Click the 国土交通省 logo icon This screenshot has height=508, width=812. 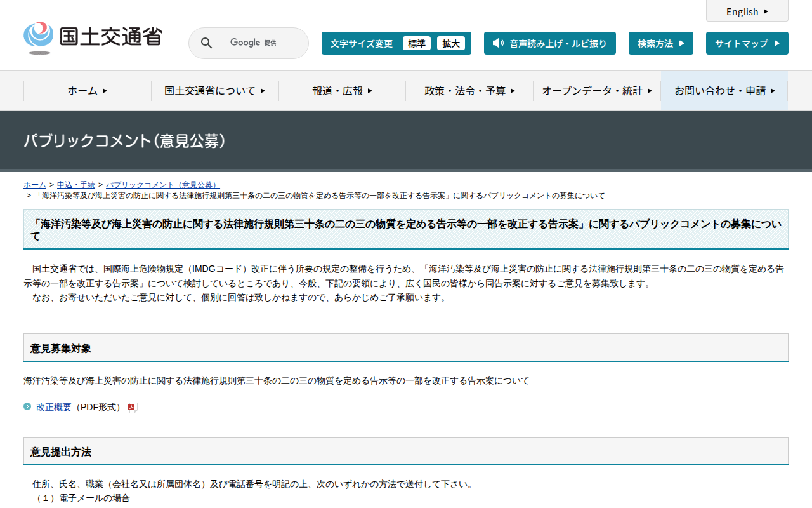[x=39, y=36]
